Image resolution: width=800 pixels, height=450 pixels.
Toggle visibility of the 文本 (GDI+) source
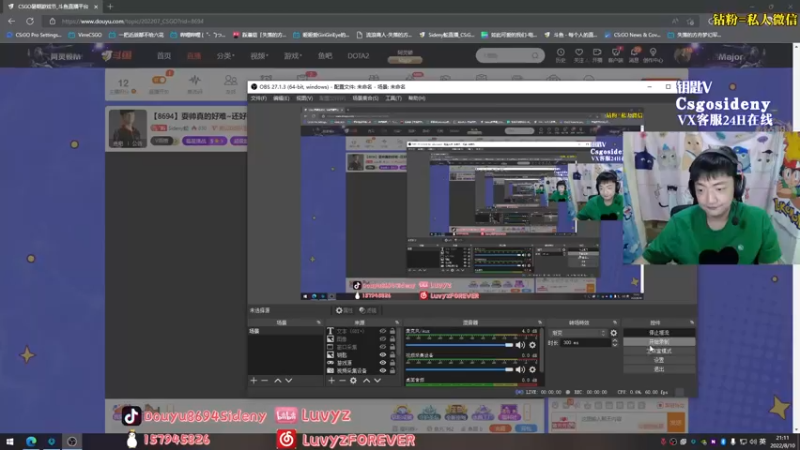383,331
